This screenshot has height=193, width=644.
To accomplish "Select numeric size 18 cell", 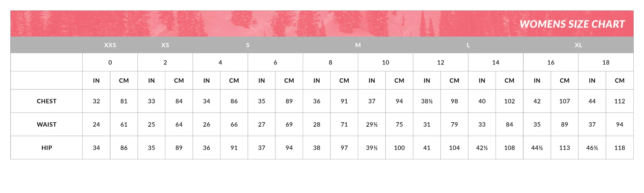I will coord(606,62).
